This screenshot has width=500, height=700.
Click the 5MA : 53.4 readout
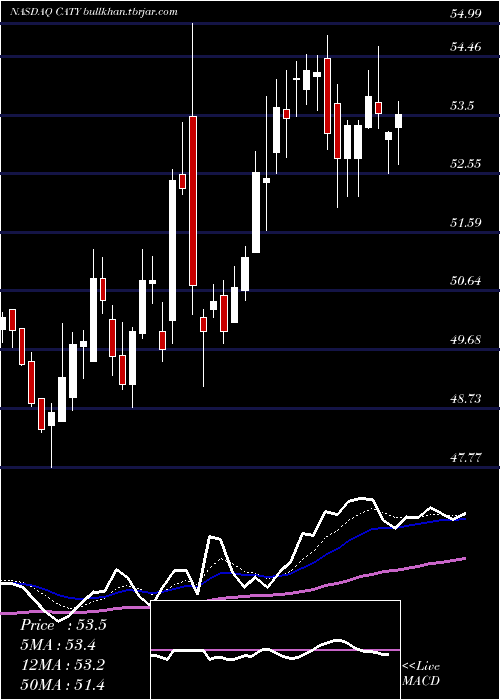tap(58, 645)
